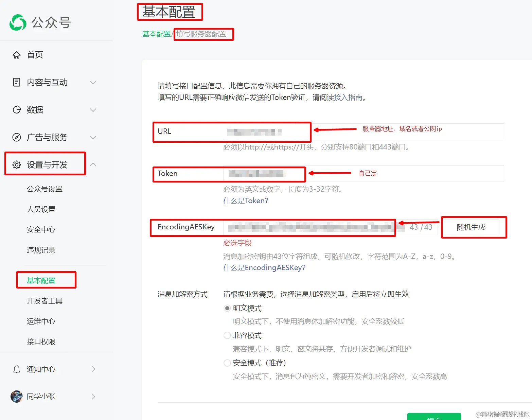Click the 43 / 43 character counter
The image size is (532, 420).
tap(421, 227)
